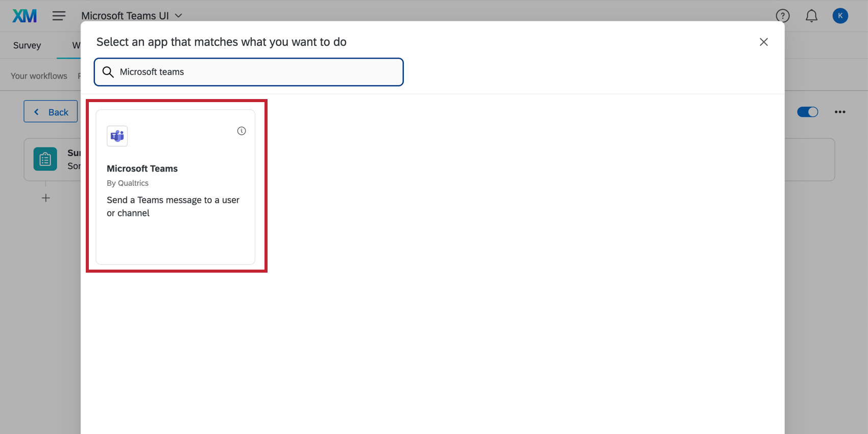Click the search field containing Microsoft teams
Image resolution: width=868 pixels, height=434 pixels.
pyautogui.click(x=249, y=72)
